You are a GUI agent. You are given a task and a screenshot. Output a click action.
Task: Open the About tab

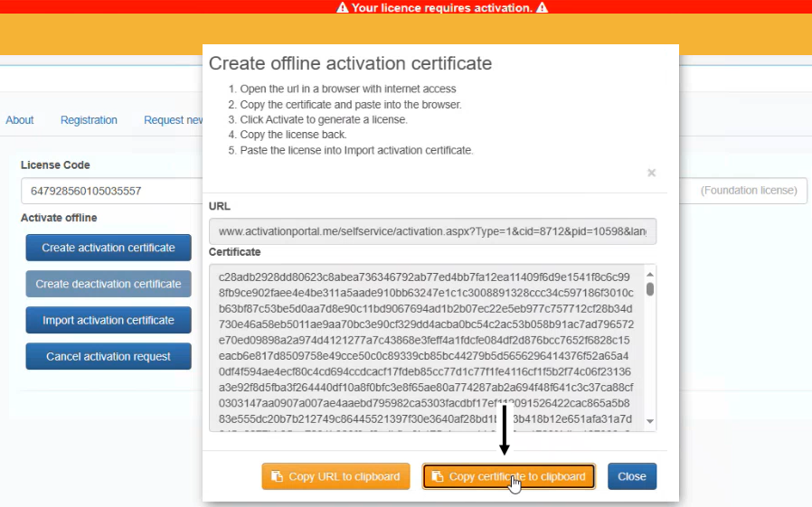click(20, 120)
